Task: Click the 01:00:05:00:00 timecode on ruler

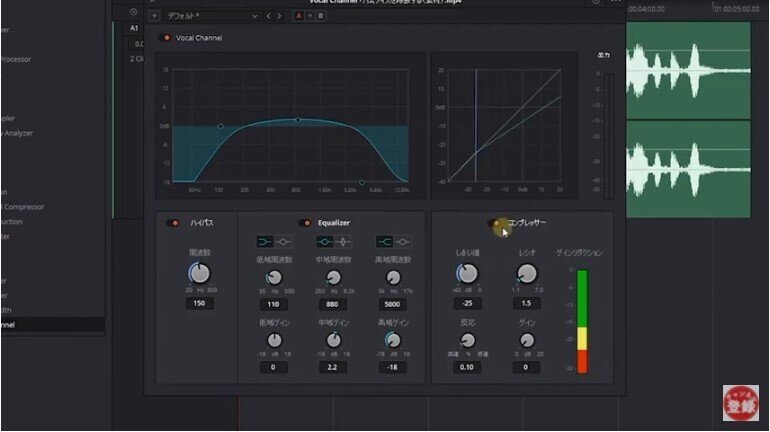Action: point(737,9)
